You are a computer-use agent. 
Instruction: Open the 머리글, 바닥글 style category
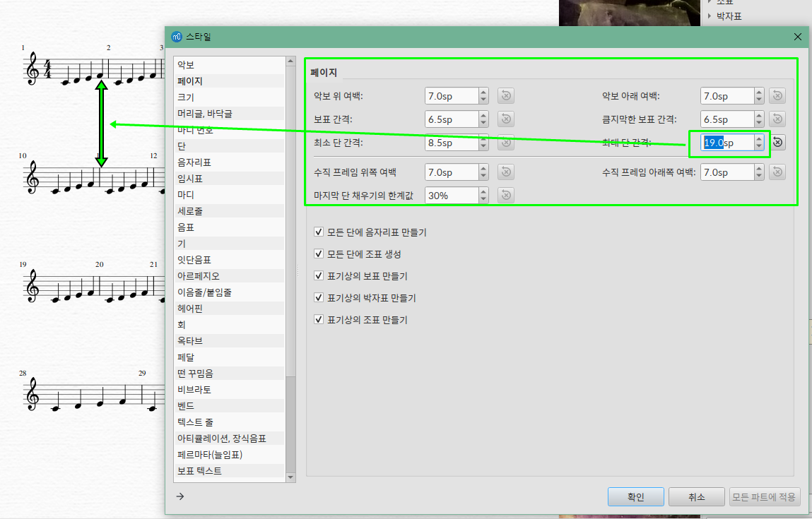pos(230,113)
